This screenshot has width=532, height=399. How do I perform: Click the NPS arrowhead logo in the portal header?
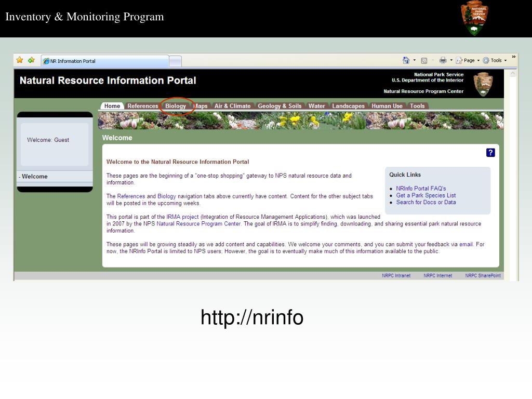pyautogui.click(x=483, y=84)
